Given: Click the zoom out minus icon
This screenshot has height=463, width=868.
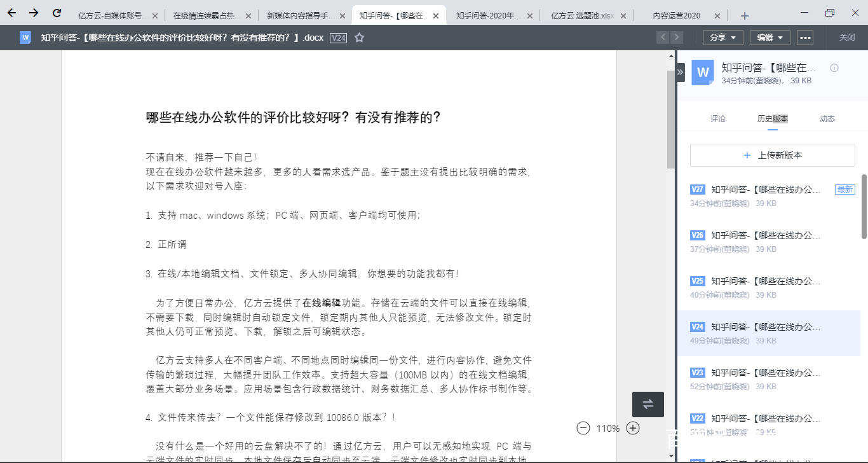Looking at the screenshot, I should pyautogui.click(x=583, y=428).
